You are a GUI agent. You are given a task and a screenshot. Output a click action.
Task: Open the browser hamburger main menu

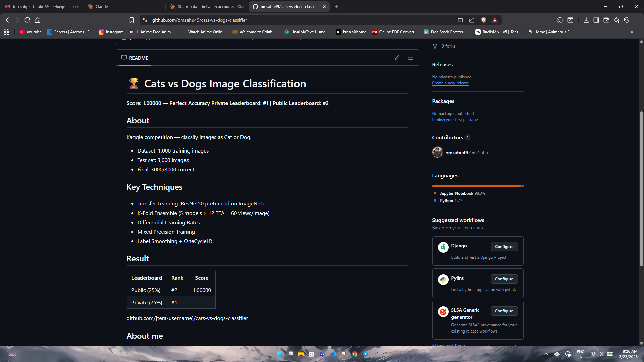[636, 20]
